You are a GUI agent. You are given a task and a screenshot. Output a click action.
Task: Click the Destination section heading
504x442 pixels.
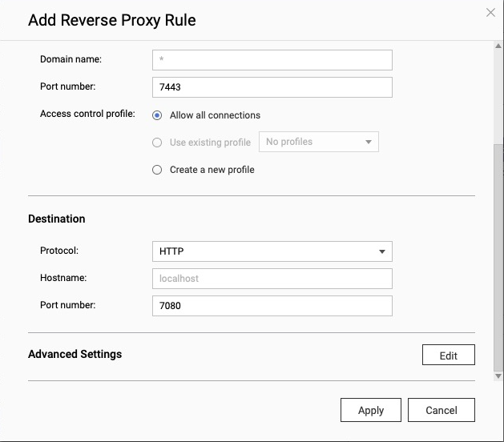pyautogui.click(x=57, y=219)
